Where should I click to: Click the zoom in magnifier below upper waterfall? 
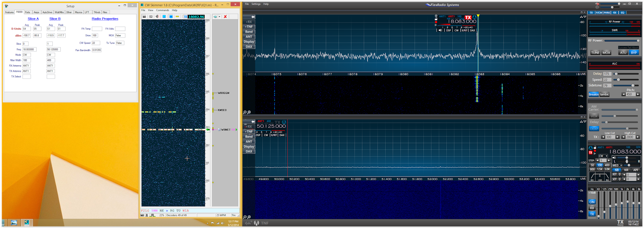click(249, 112)
